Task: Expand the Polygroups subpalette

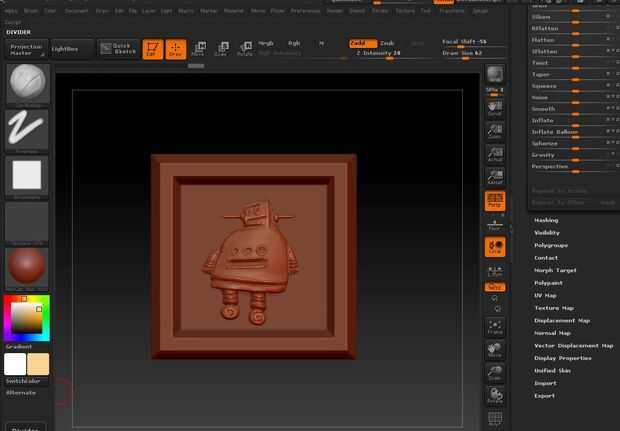Action: tap(551, 245)
